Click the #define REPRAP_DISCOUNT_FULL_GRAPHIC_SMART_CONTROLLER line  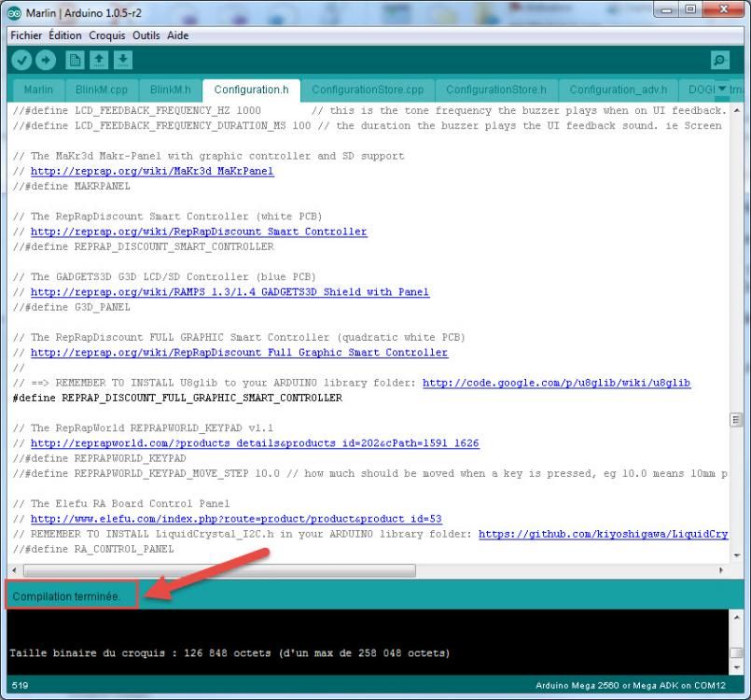pos(177,398)
